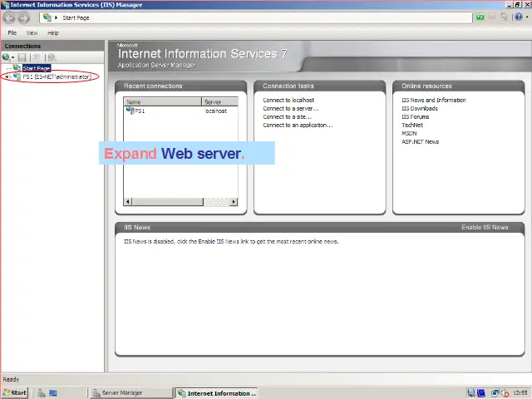Image resolution: width=532 pixels, height=399 pixels.
Task: Open the dropdown arrow beside the Help icon
Action: click(527, 17)
